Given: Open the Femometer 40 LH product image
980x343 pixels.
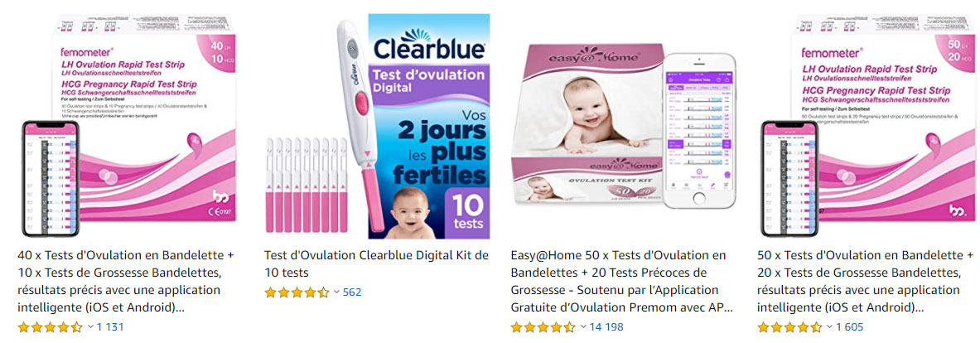Looking at the screenshot, I should 128,126.
